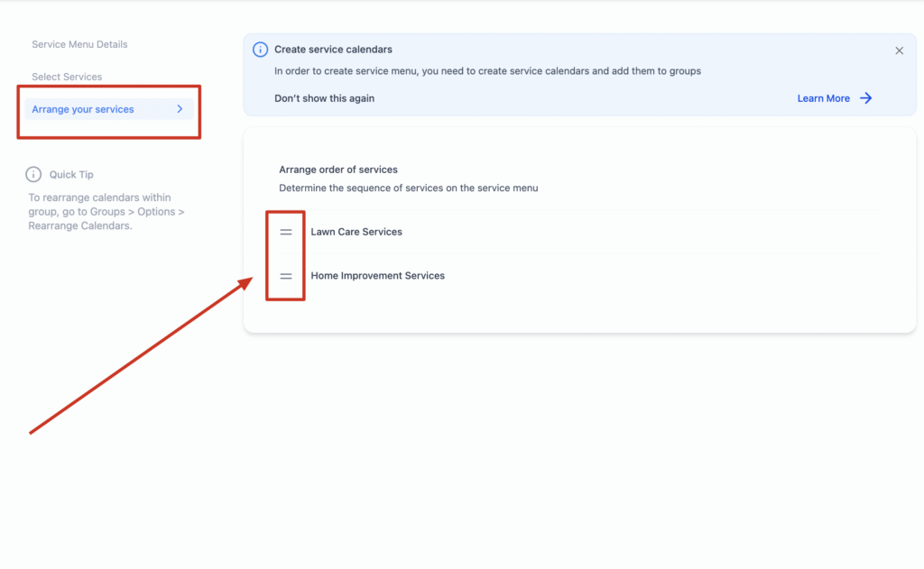Click the Quick Tip text about rearranging calendars
The width and height of the screenshot is (924, 569).
pos(106,212)
